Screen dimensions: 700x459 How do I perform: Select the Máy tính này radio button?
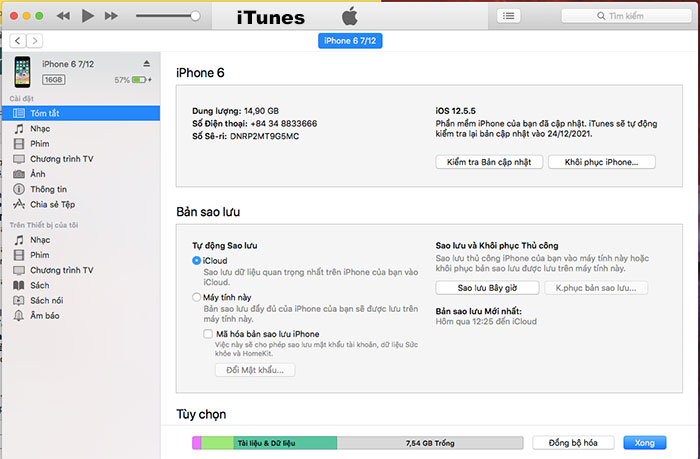pos(196,297)
